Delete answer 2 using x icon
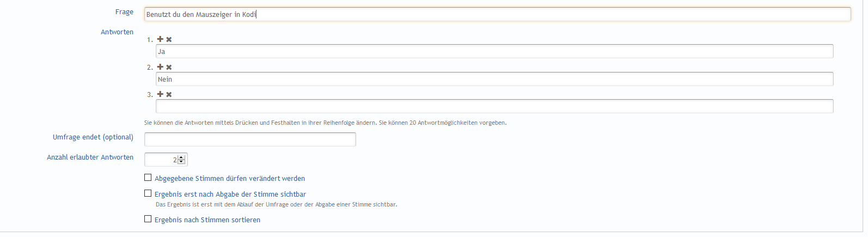This screenshot has width=868, height=237. pyautogui.click(x=169, y=67)
